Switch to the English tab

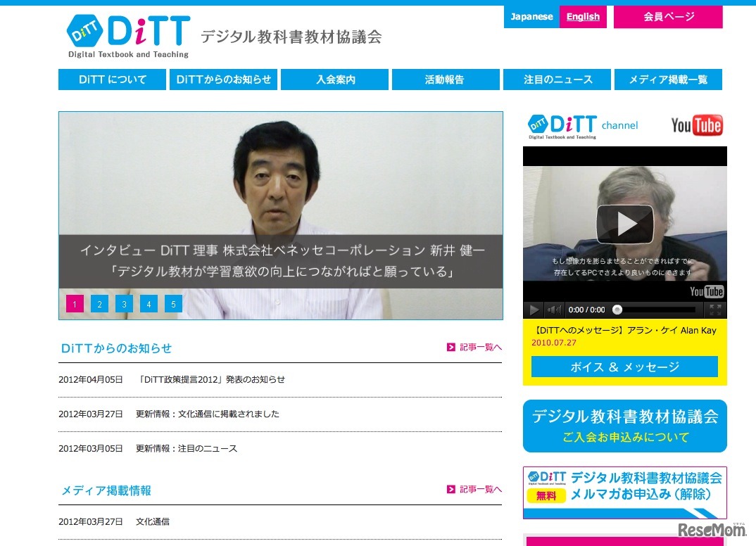[583, 16]
